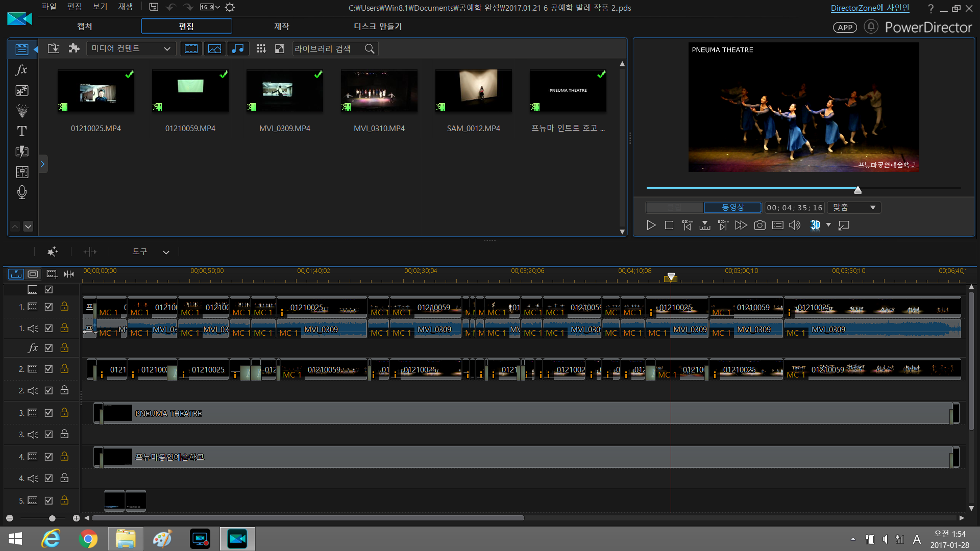The image size is (980, 551).
Task: Switch to the 제작 tab
Action: (281, 26)
